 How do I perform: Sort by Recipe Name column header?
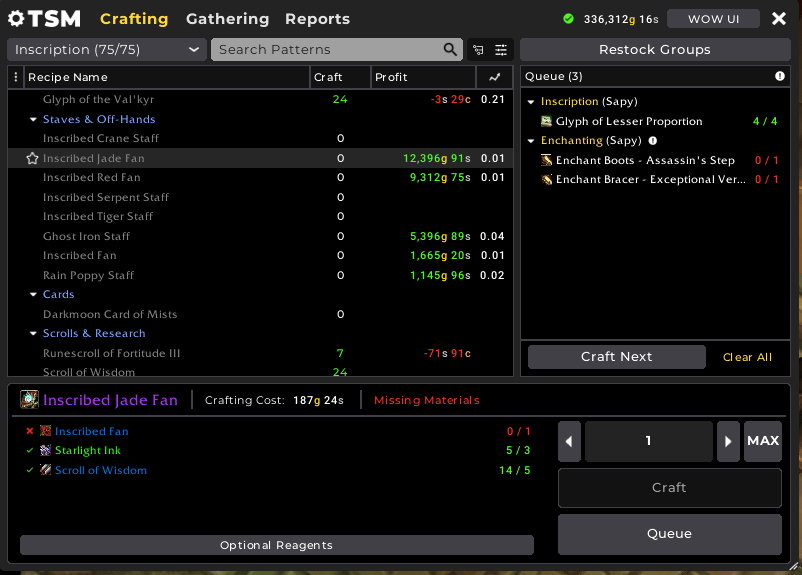(167, 77)
